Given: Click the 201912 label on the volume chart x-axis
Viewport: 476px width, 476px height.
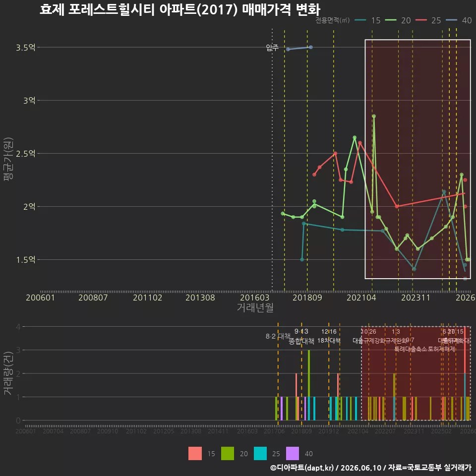Looking at the screenshot, I should click(328, 431).
